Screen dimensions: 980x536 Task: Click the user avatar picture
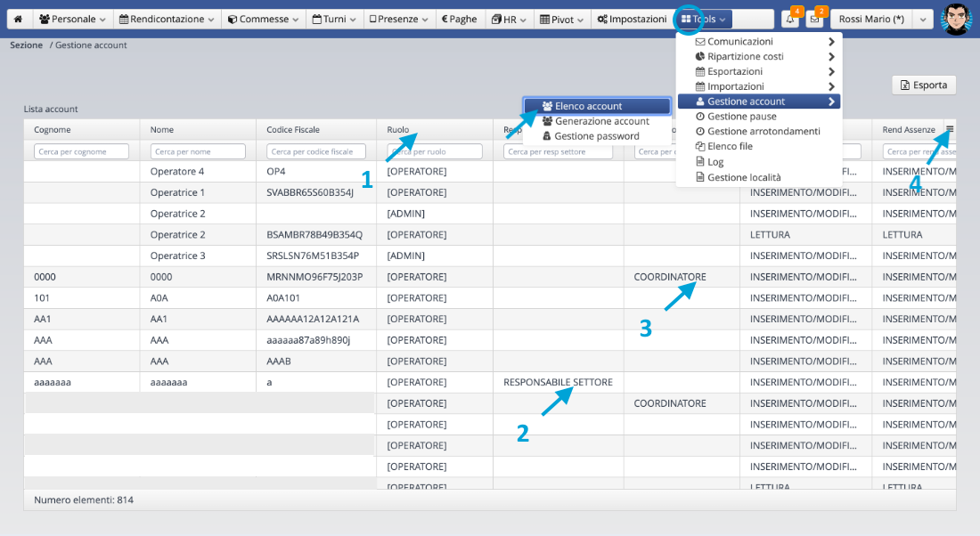pos(956,19)
